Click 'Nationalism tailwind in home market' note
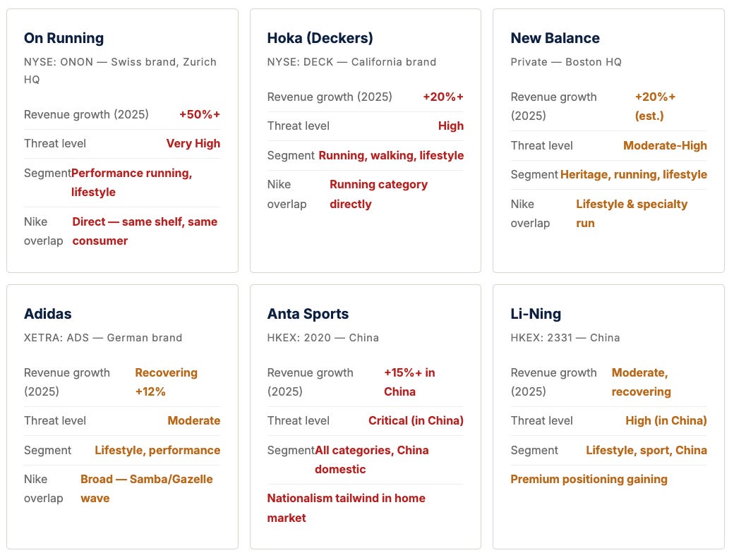Viewport: 734px width, 560px height. point(347,508)
